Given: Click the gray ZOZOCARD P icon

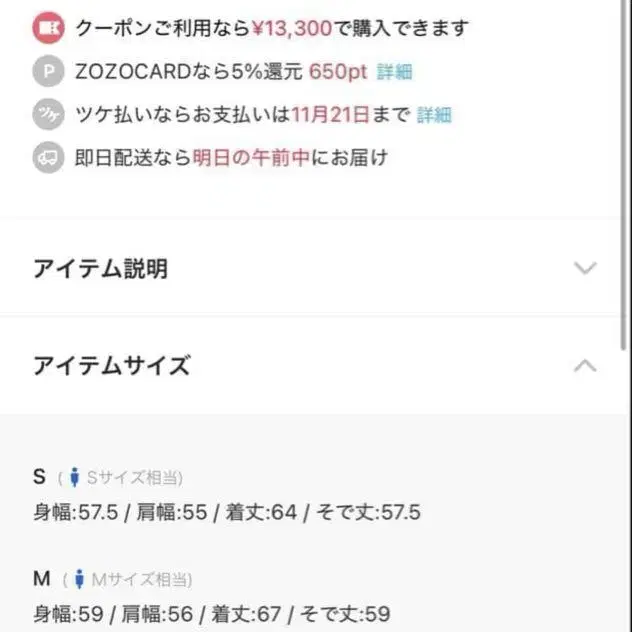Looking at the screenshot, I should (x=48, y=72).
